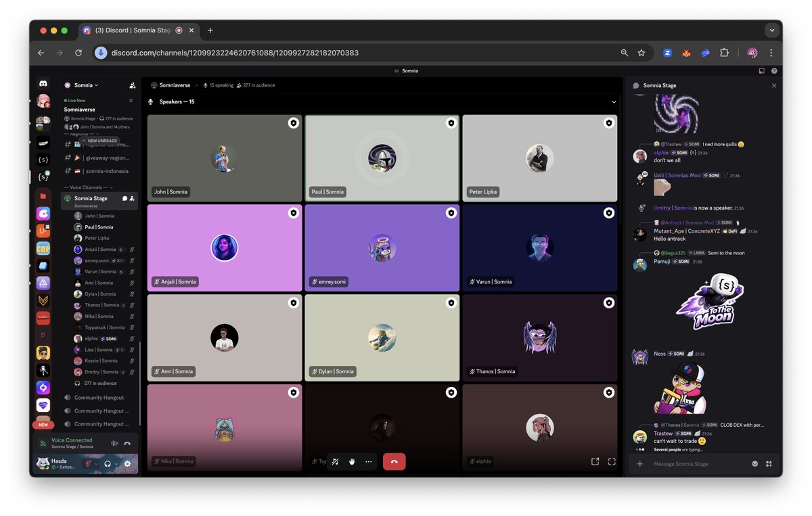Click moderator shield badge on emrey.somi tile
Screen dimensions: 812x516
451,213
